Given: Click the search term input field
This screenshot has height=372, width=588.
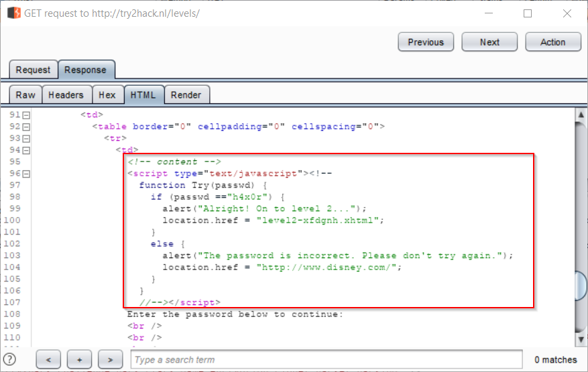Looking at the screenshot, I should tap(327, 359).
